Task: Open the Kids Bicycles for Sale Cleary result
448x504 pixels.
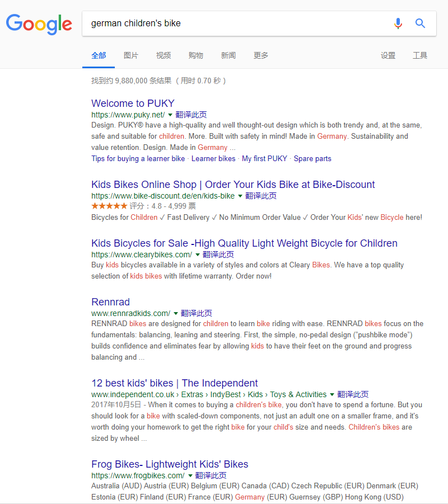Action: 244,243
